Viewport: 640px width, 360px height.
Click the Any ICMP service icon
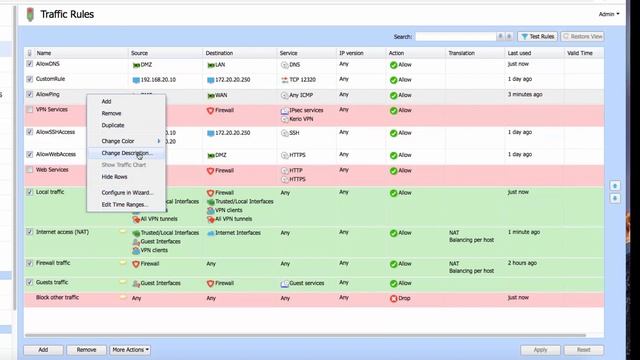[x=284, y=96]
